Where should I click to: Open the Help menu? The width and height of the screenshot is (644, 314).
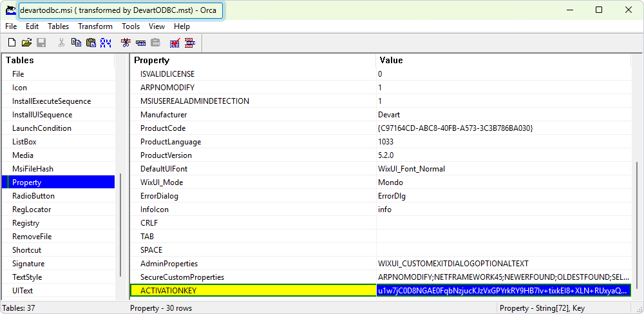pos(182,26)
